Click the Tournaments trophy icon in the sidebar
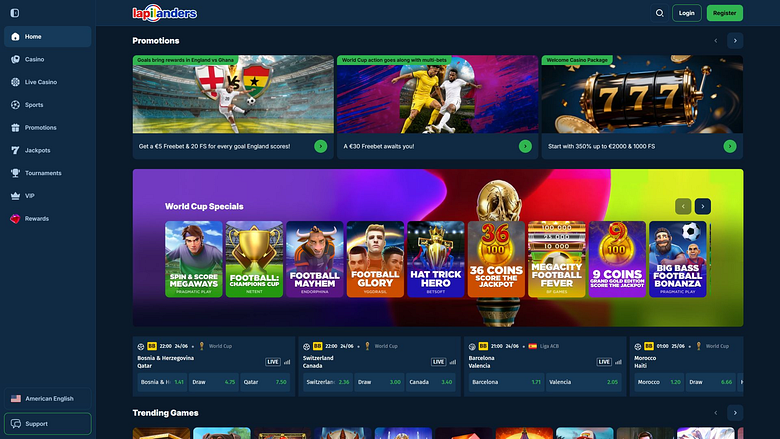780x439 pixels. coord(15,173)
